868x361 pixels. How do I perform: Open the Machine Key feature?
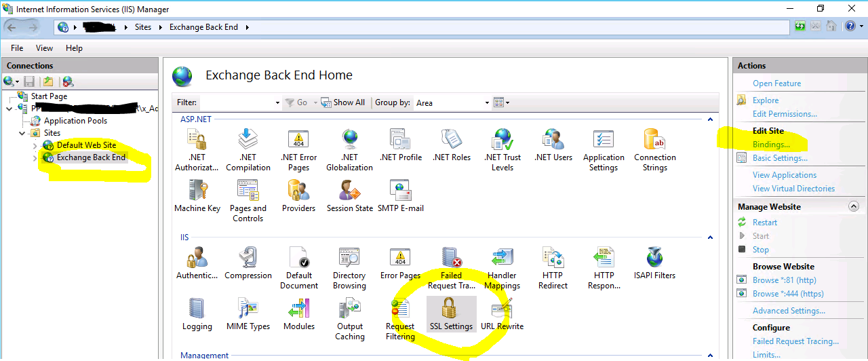197,196
